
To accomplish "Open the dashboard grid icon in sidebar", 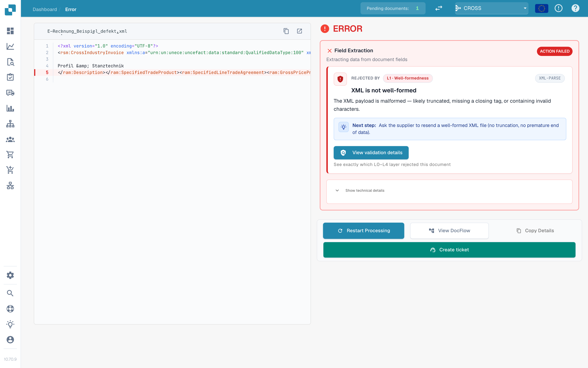I will pos(10,31).
